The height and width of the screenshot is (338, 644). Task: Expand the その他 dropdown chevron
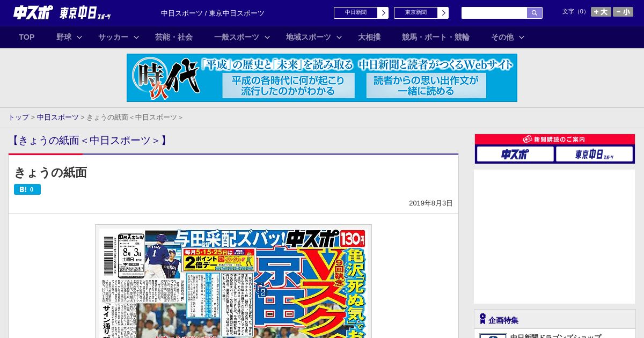[x=522, y=37]
